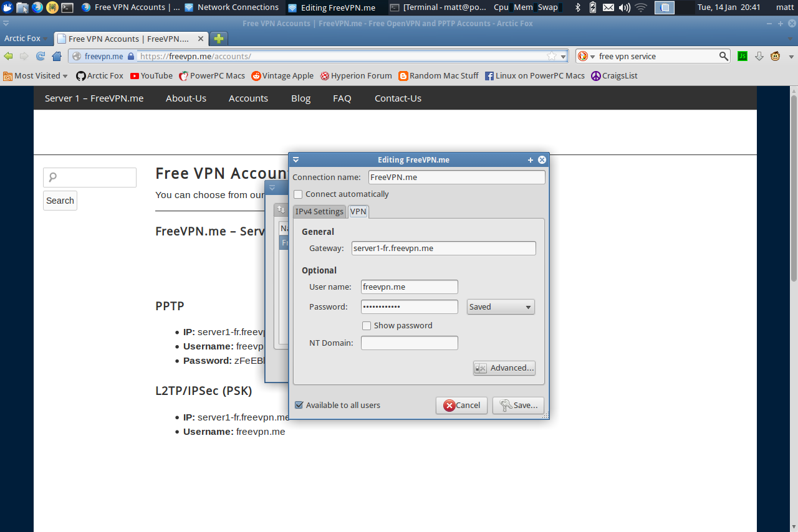
Task: Open the Linux on PowerPC Macs bookmark
Action: [535, 75]
